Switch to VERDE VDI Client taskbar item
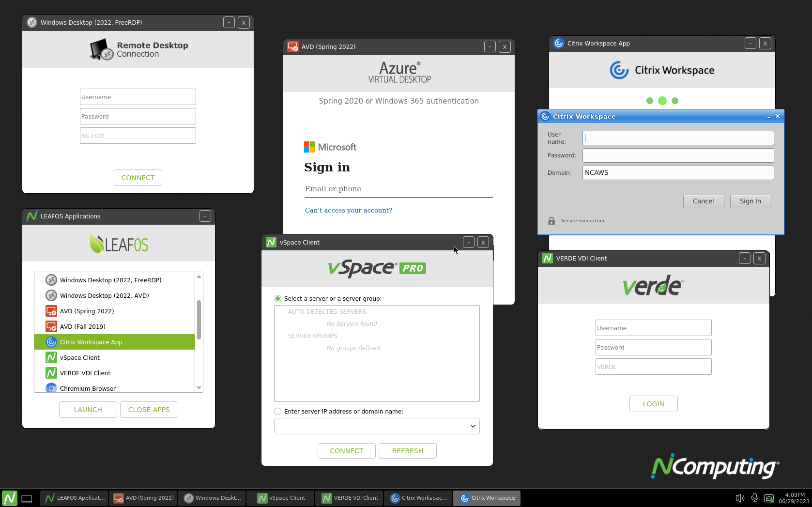Image resolution: width=812 pixels, height=507 pixels. point(350,498)
